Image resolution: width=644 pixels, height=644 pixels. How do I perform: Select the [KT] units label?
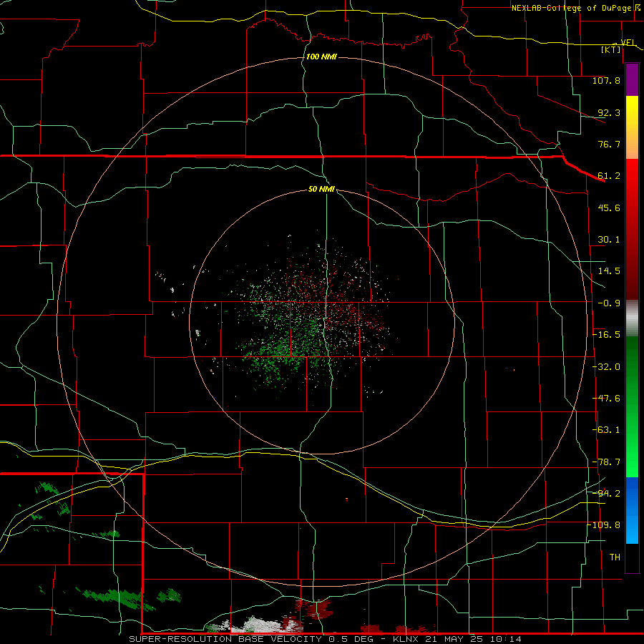(611, 49)
